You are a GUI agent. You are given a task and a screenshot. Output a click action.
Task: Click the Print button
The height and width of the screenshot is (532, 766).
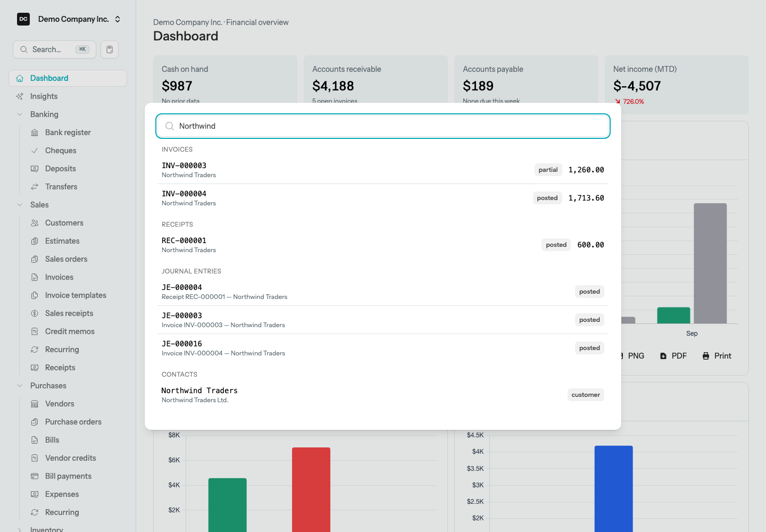click(x=717, y=356)
